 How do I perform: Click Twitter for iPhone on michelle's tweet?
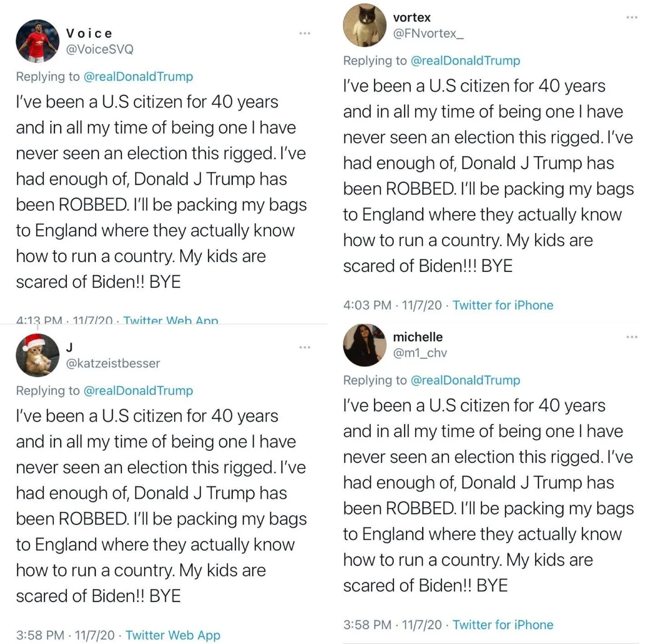tap(503, 625)
